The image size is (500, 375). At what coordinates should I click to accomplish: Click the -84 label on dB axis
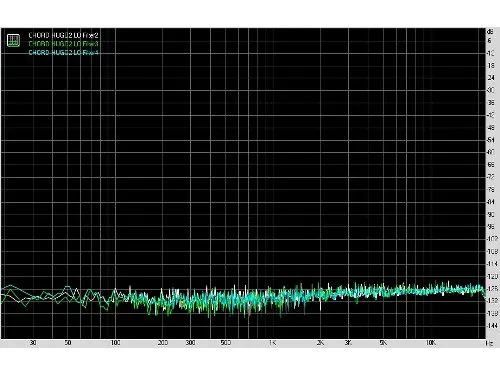point(491,202)
